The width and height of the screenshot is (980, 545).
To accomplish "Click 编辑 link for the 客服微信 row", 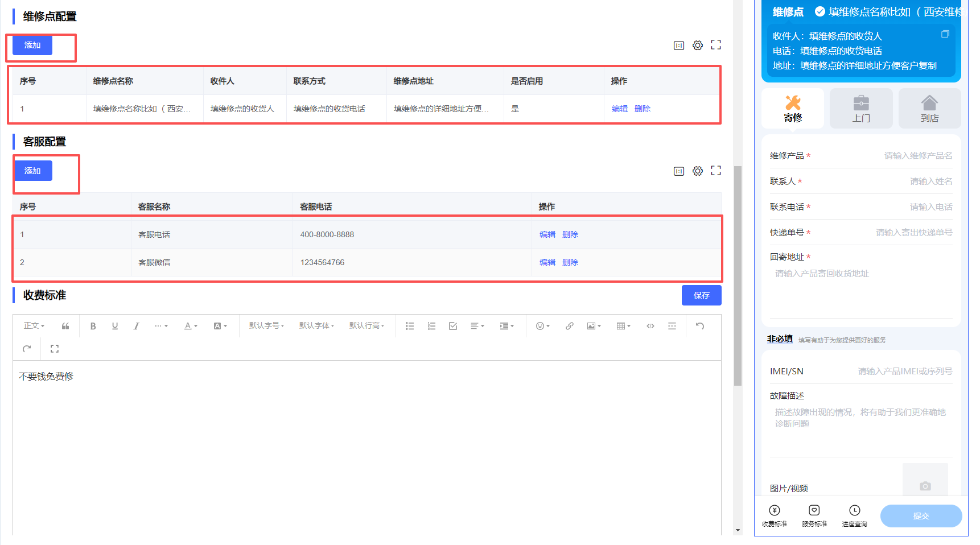I will [547, 262].
